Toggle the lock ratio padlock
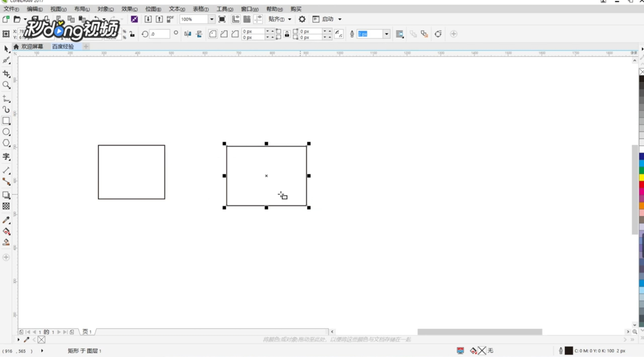Screen dimensions: 644x357 (x=132, y=34)
